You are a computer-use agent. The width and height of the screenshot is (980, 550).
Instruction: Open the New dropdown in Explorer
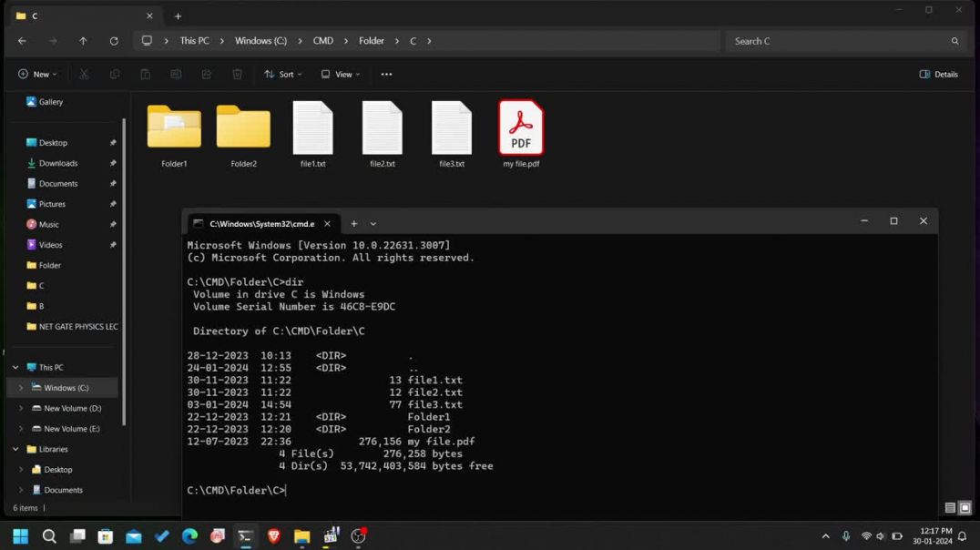(37, 74)
